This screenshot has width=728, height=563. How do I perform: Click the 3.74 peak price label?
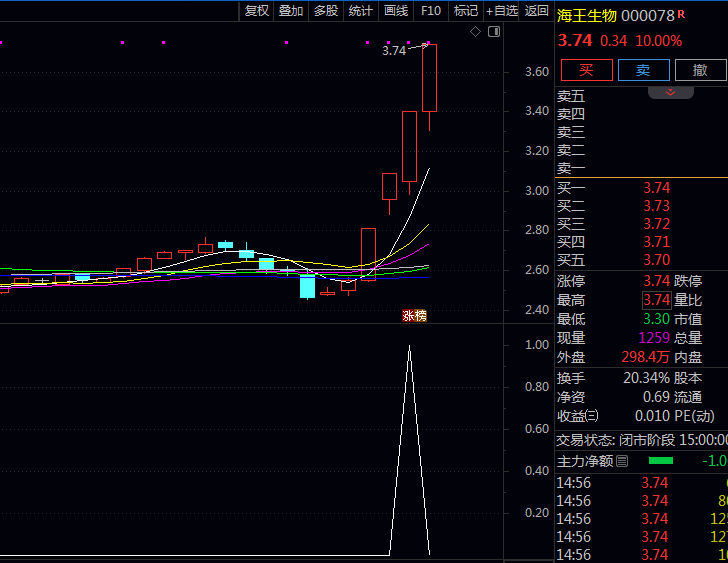click(394, 50)
